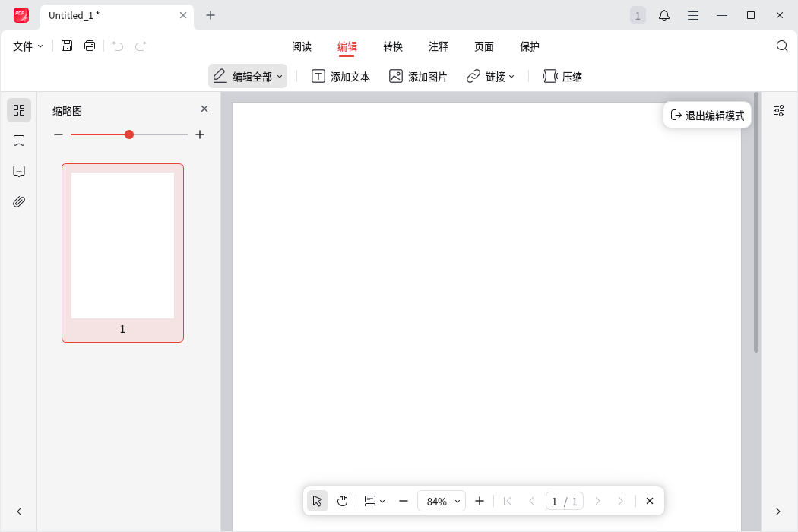Click the 添加文本 add text button

(x=340, y=76)
